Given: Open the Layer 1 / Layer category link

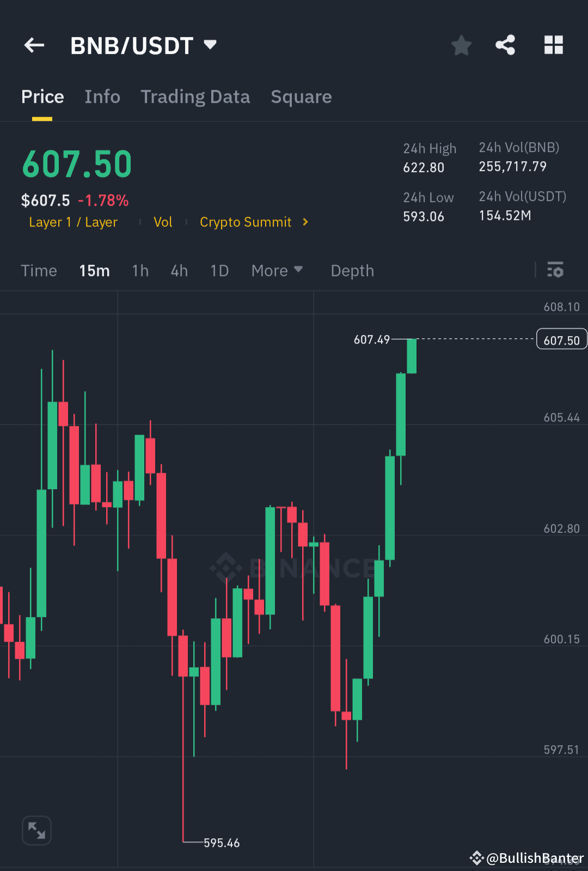Looking at the screenshot, I should [x=73, y=222].
